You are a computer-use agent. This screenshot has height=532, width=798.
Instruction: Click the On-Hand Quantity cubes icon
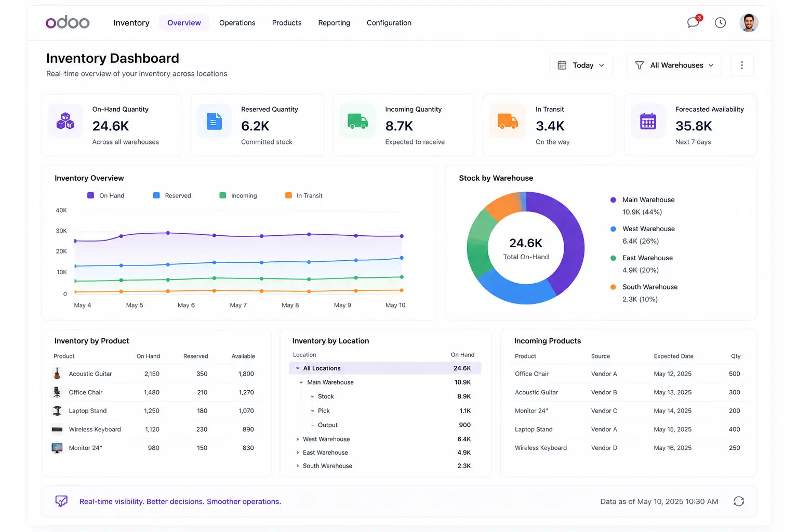click(65, 121)
